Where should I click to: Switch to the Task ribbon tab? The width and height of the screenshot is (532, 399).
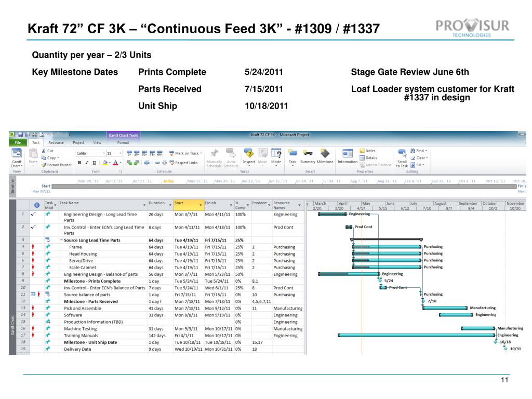(x=36, y=142)
